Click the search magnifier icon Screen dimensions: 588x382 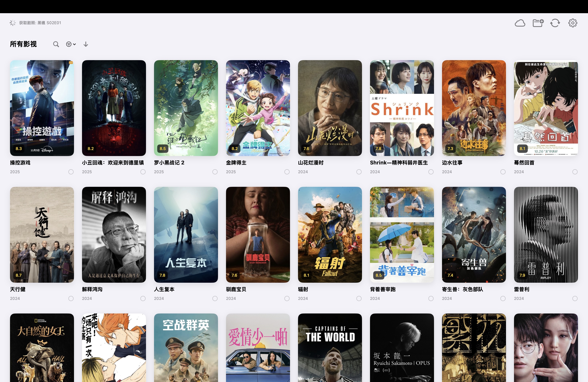point(56,44)
